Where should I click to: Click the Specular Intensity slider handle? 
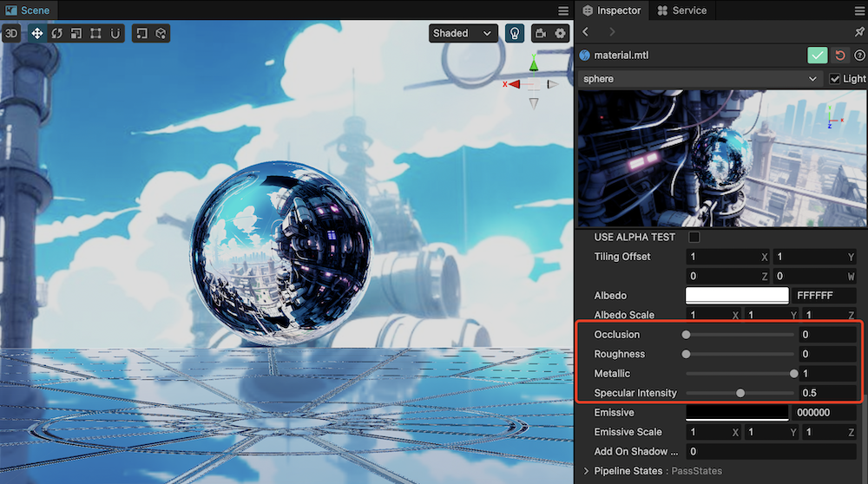740,393
